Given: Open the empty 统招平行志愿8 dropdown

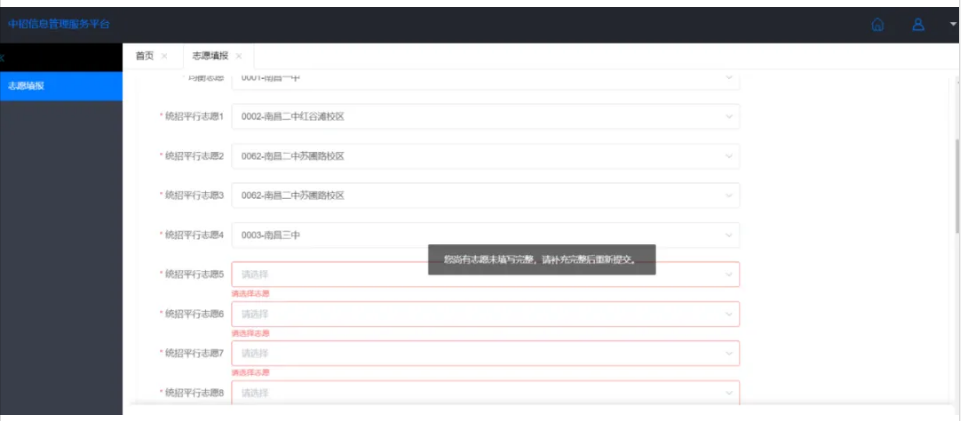Looking at the screenshot, I should coord(485,392).
